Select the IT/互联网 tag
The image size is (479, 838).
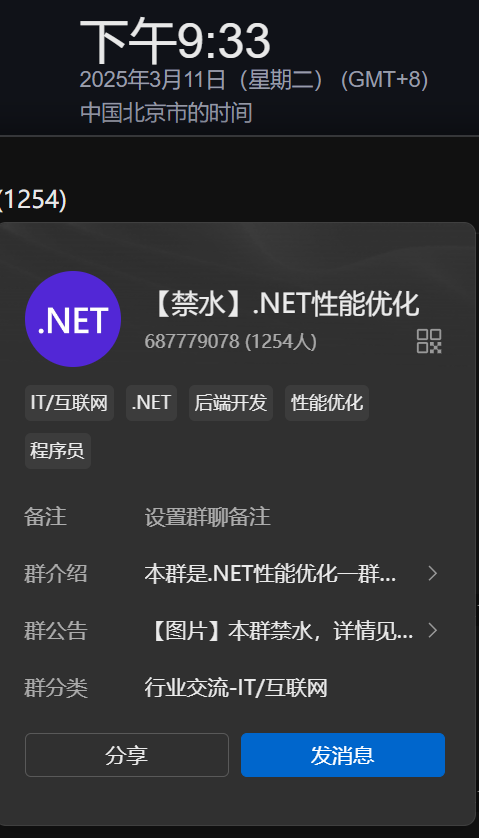point(69,403)
